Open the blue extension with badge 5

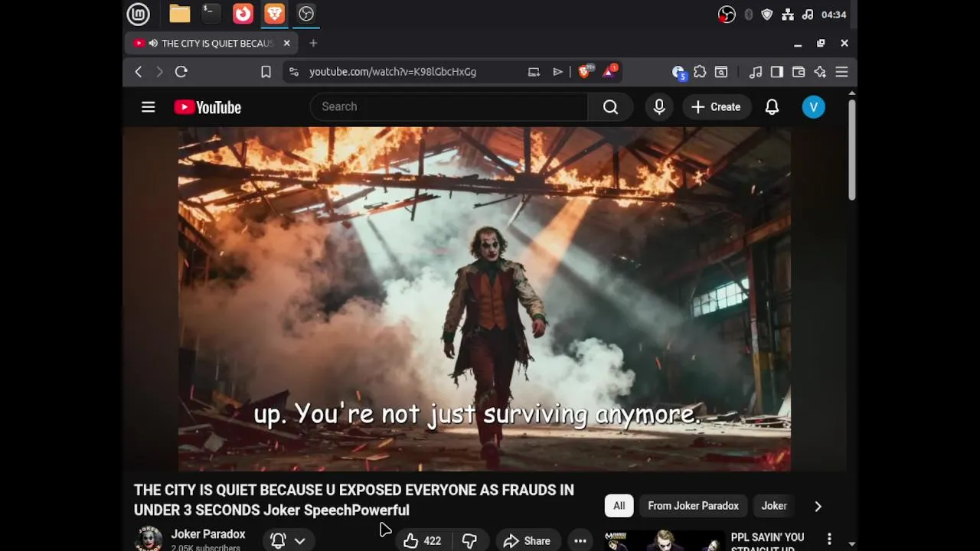(678, 72)
